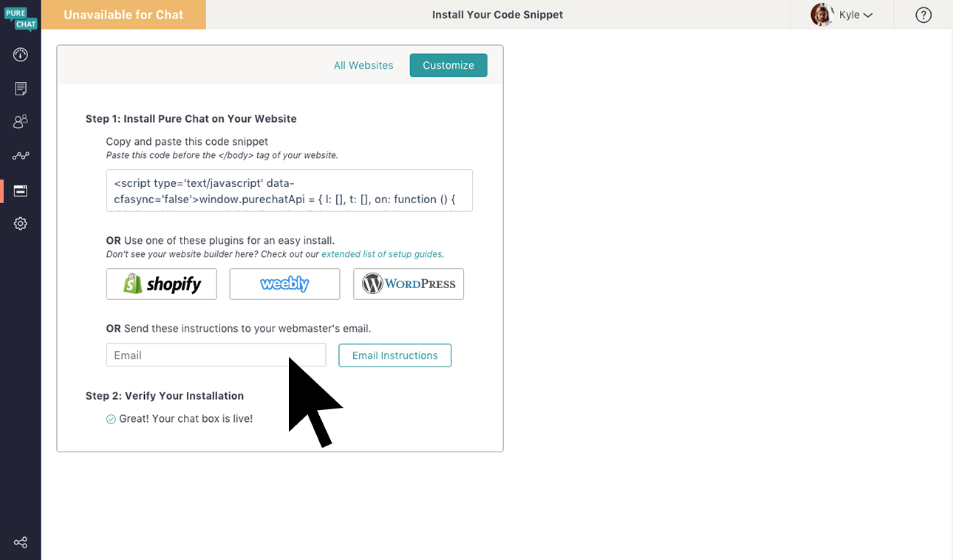The width and height of the screenshot is (953, 560).
Task: Toggle the Unavailable for Chat status
Action: coord(123,15)
